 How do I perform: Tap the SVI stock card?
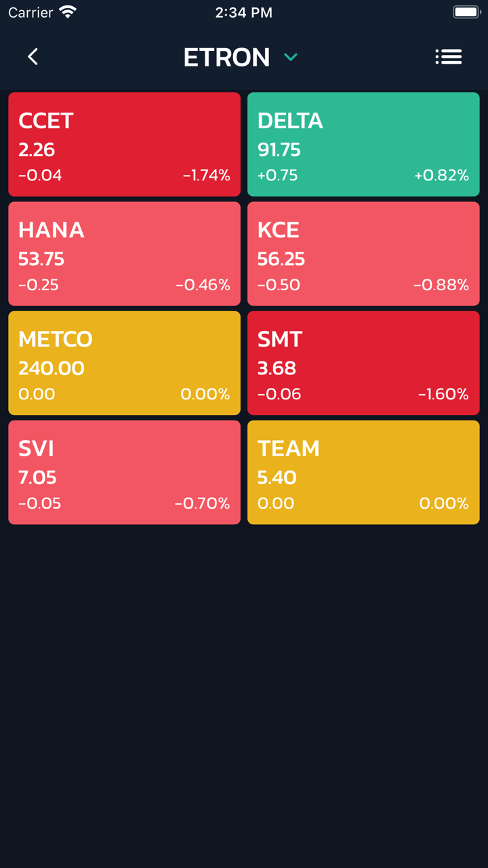pos(124,472)
